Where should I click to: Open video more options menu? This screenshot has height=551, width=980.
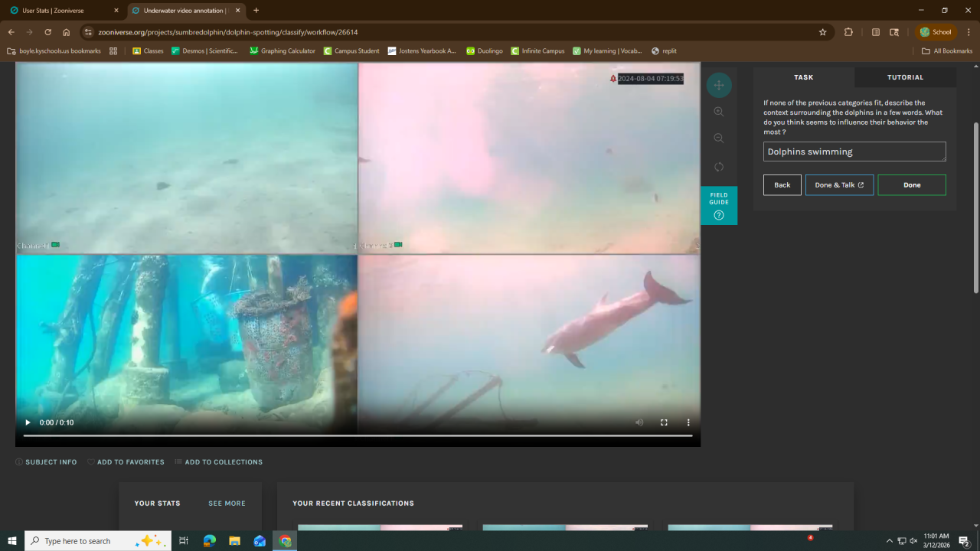point(688,422)
